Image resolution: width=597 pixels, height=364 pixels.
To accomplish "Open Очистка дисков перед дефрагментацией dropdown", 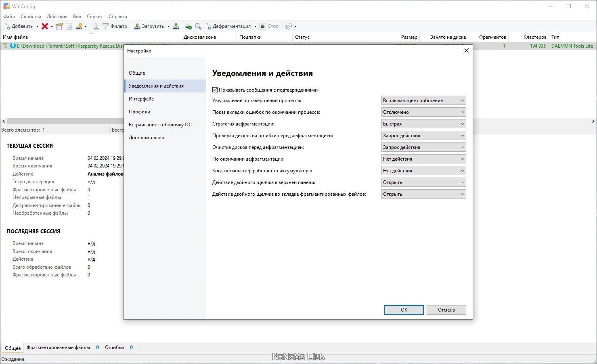I will pyautogui.click(x=424, y=147).
